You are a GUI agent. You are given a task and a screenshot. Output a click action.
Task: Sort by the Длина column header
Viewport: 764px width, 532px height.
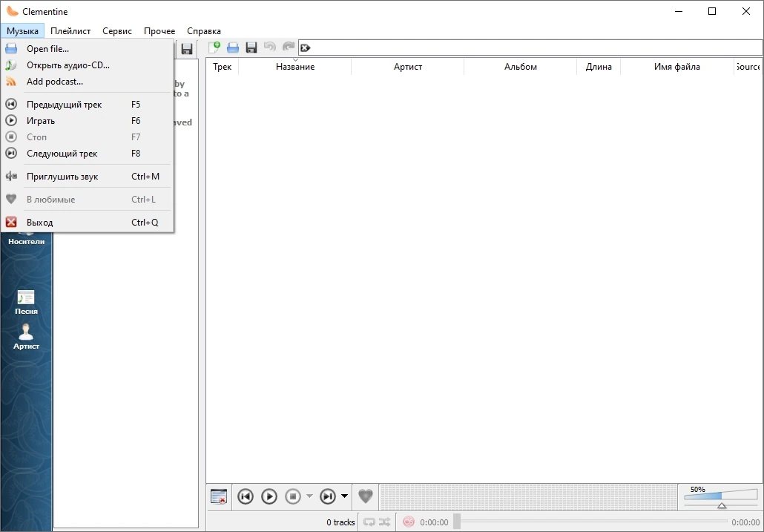coord(599,67)
